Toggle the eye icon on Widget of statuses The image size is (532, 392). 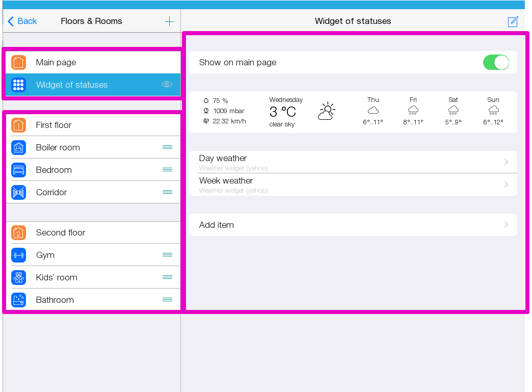pos(167,85)
